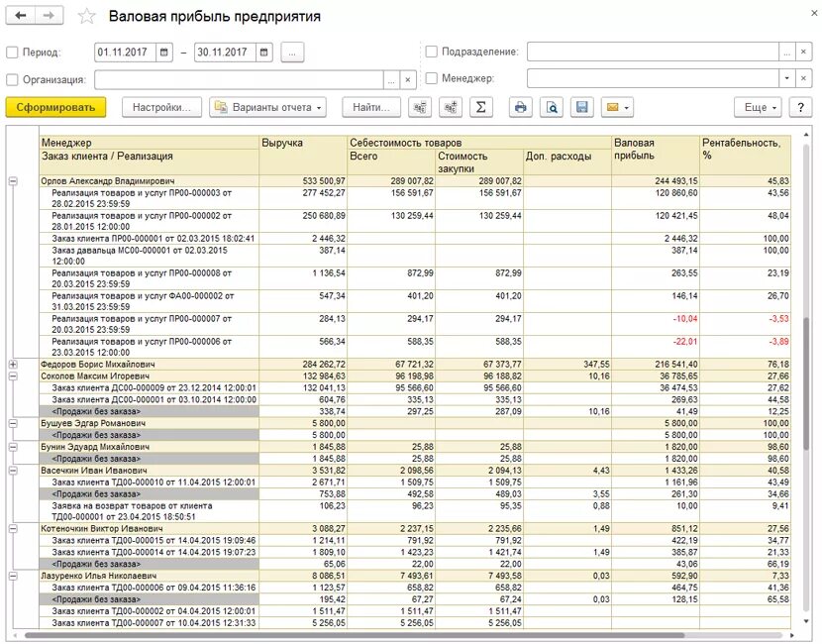The image size is (822, 644).
Task: Select row Заказ клиента ДС00-000009
Action: 415,388
